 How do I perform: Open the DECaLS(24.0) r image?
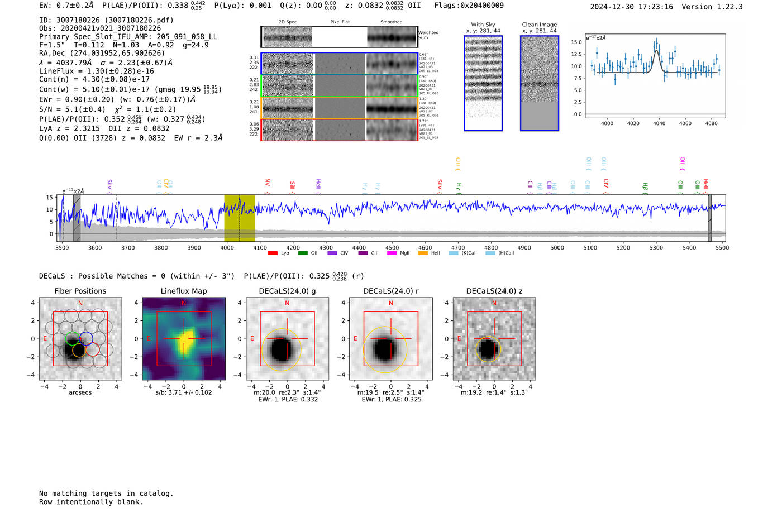390,338
